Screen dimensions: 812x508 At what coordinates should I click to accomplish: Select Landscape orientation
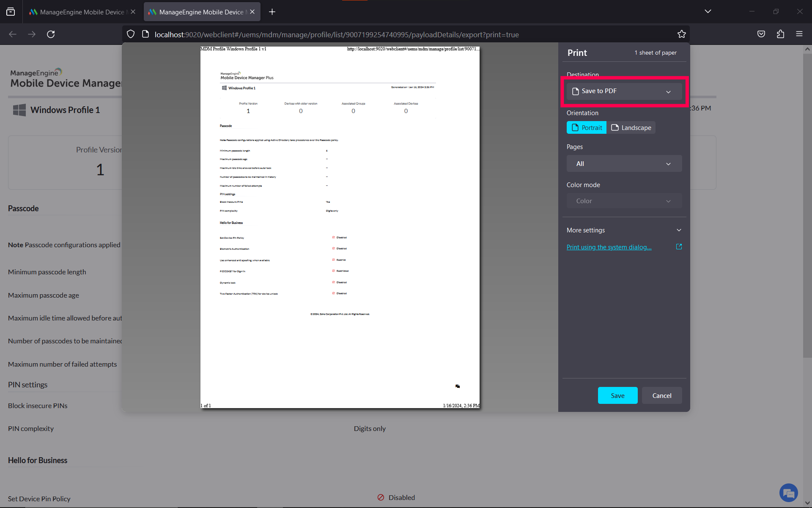pyautogui.click(x=631, y=127)
